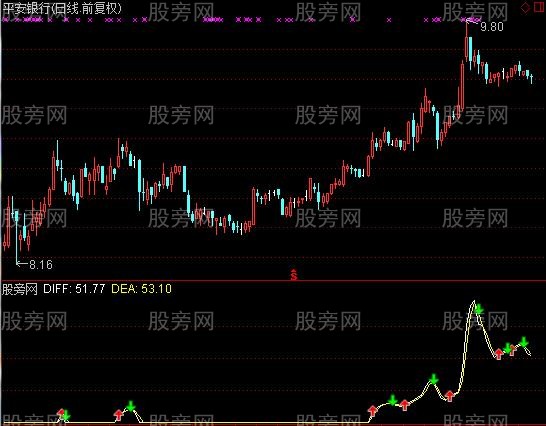Click the rightmost green down arrow on the indicator line
Image resolution: width=546 pixels, height=426 pixels.
tap(524, 342)
